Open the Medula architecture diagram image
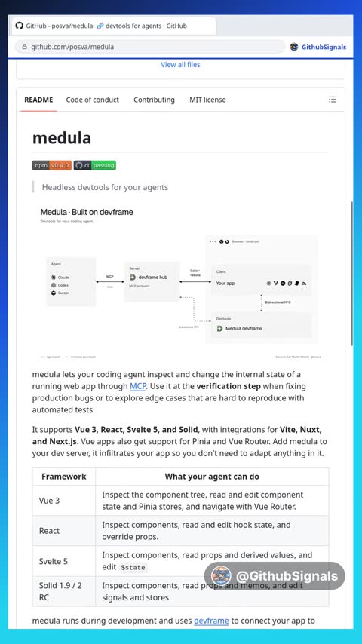 [x=181, y=283]
